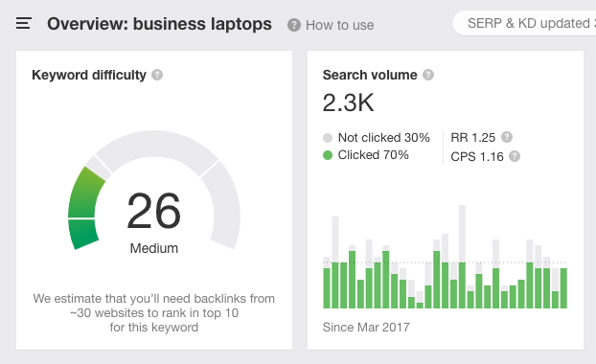Click the keyword difficulty score 26
Screen dimensions: 596x364
pyautogui.click(x=153, y=211)
